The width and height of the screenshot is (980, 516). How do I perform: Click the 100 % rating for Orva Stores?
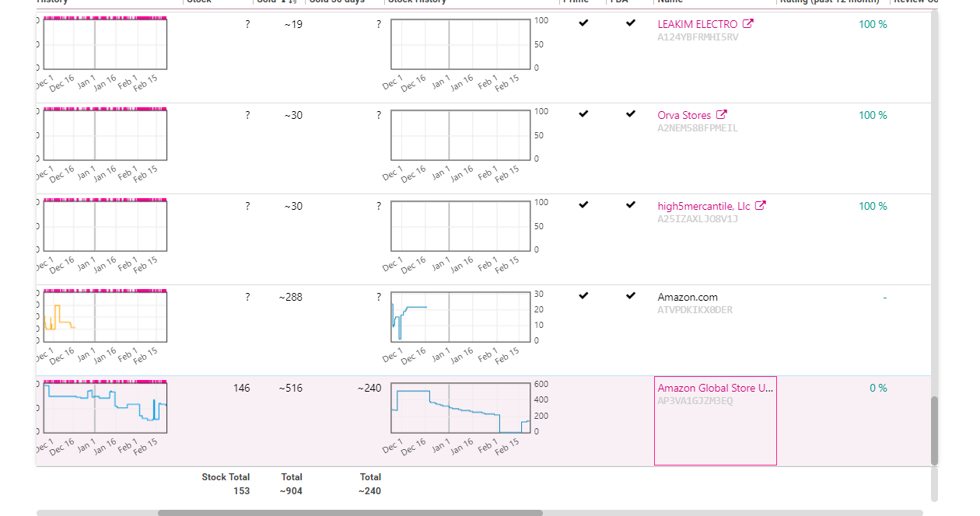(x=873, y=115)
